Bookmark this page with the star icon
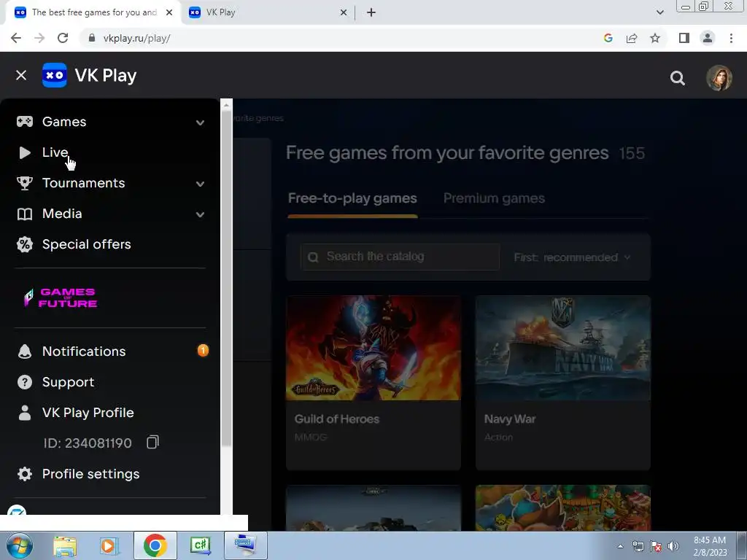Screen dimensions: 747x560 pos(655,38)
